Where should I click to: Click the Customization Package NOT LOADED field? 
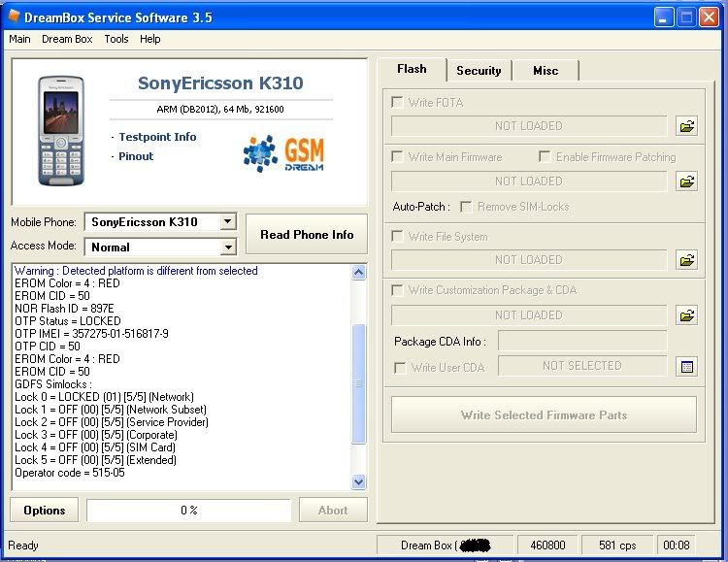[529, 315]
